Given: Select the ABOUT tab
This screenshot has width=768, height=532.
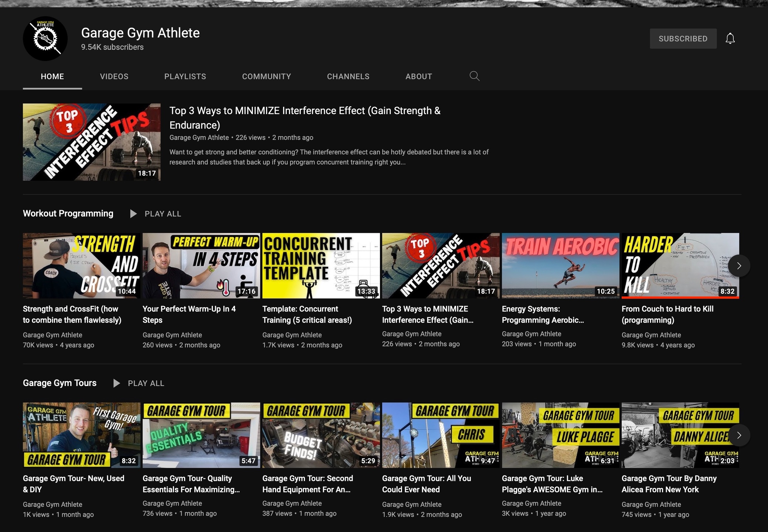Looking at the screenshot, I should [418, 76].
